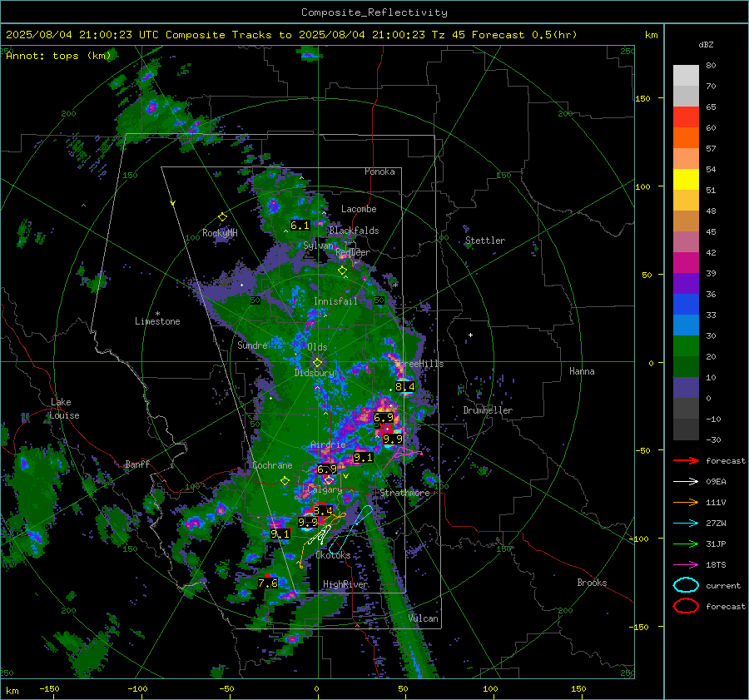The image size is (749, 700).
Task: Click the Okotoks city label
Action: point(333,555)
